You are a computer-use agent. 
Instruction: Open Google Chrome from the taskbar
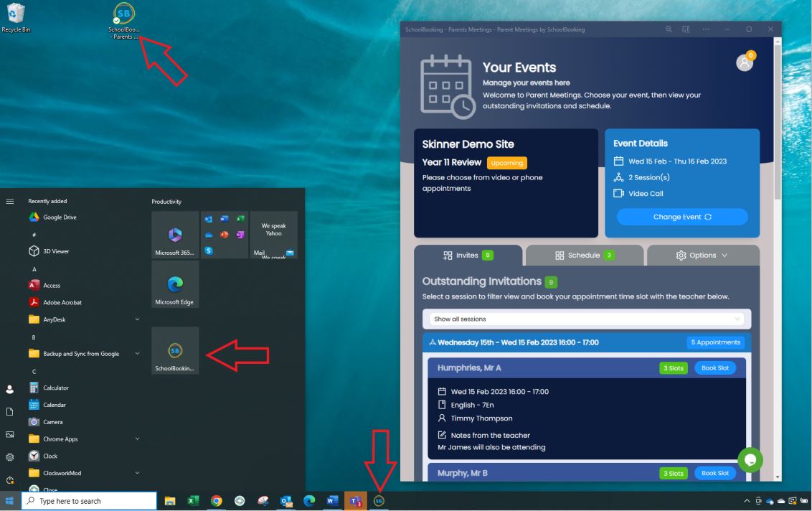[217, 501]
